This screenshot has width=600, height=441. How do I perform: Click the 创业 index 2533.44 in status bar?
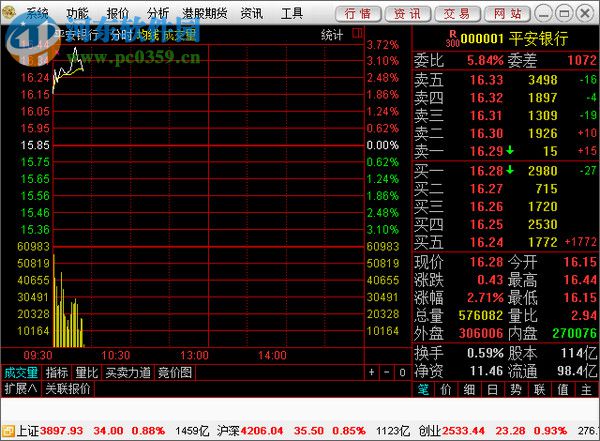coord(463,431)
